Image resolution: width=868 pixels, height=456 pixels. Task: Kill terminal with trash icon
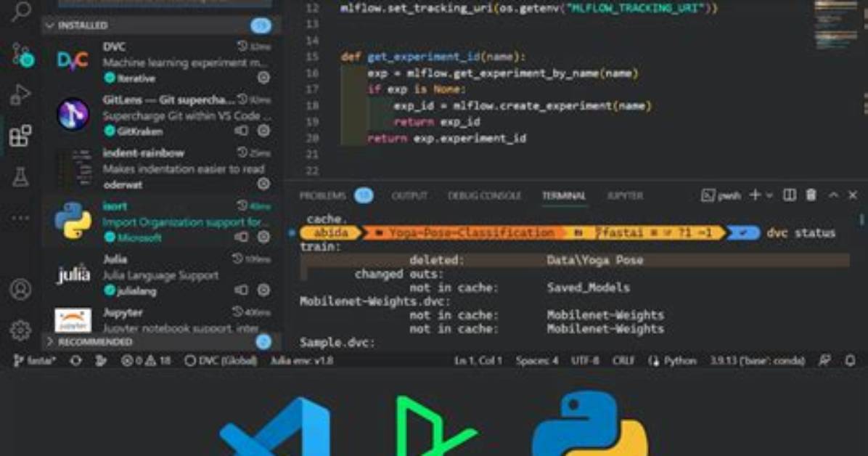[x=811, y=195]
